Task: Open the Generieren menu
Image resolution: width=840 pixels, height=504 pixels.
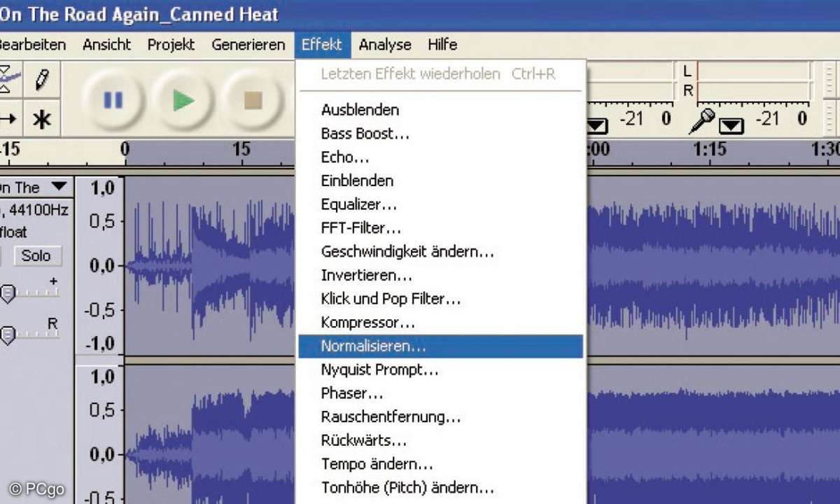Action: coord(248,45)
